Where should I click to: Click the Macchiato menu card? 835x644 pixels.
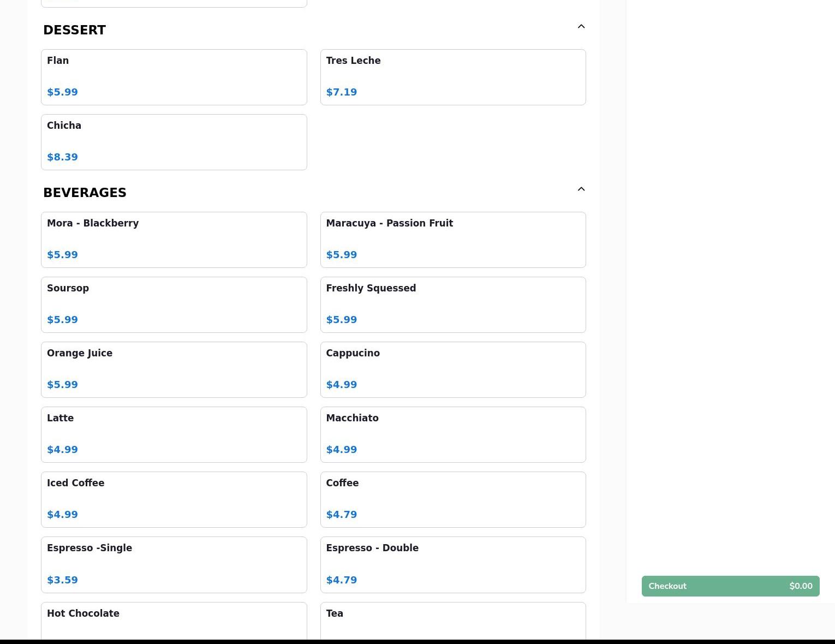452,434
